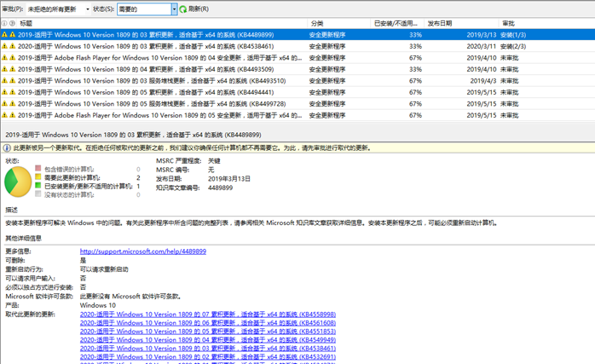This screenshot has width=595, height=364.
Task: Click the 安装(2/3) approval cell
Action: pos(513,46)
